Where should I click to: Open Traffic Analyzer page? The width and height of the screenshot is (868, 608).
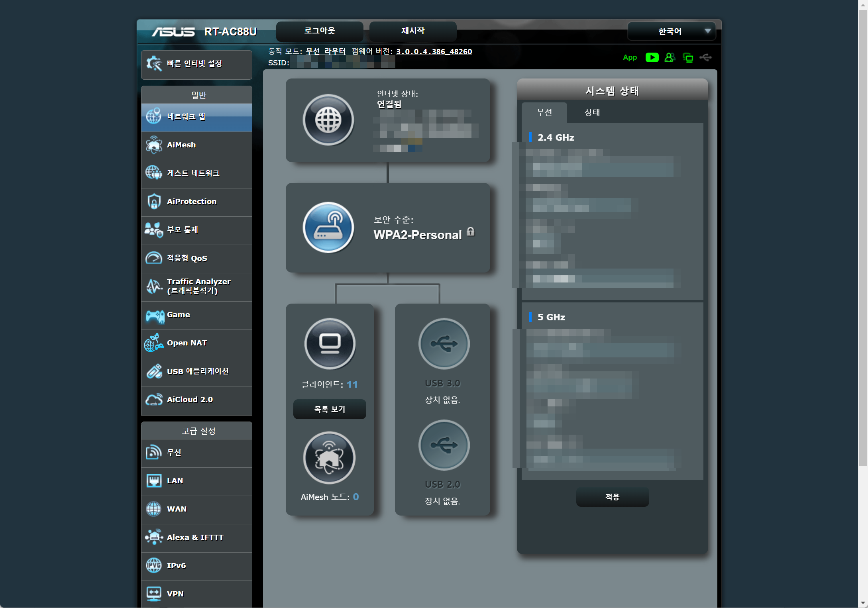pyautogui.click(x=196, y=287)
